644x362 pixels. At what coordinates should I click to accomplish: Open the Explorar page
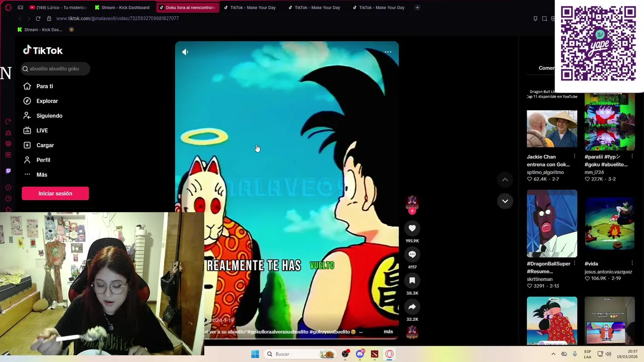tap(41, 101)
